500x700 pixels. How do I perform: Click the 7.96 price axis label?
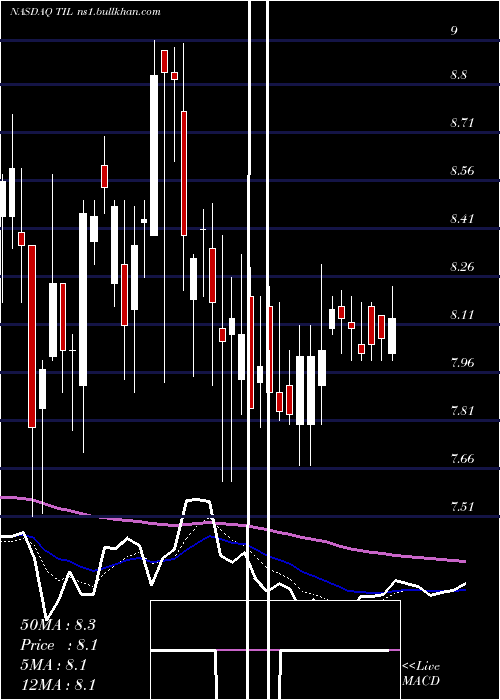pyautogui.click(x=462, y=362)
